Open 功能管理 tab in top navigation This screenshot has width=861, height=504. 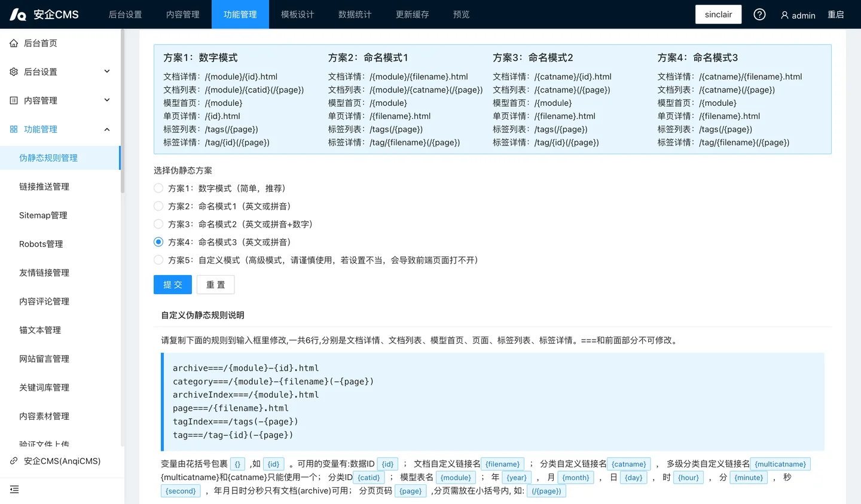point(240,14)
